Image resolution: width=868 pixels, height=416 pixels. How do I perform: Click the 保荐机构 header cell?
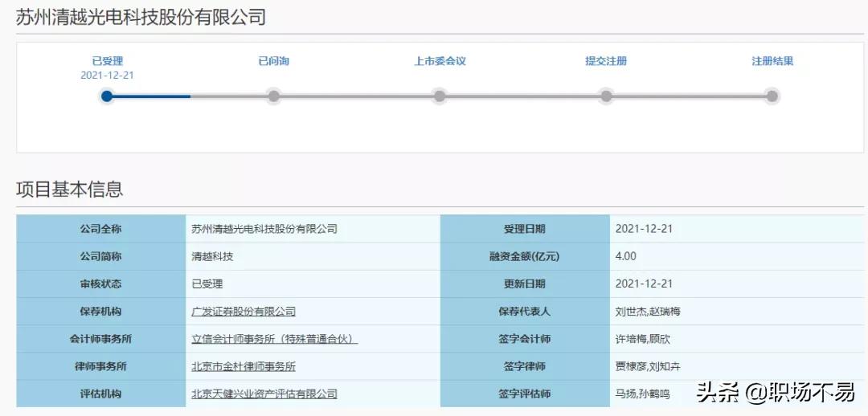point(100,312)
